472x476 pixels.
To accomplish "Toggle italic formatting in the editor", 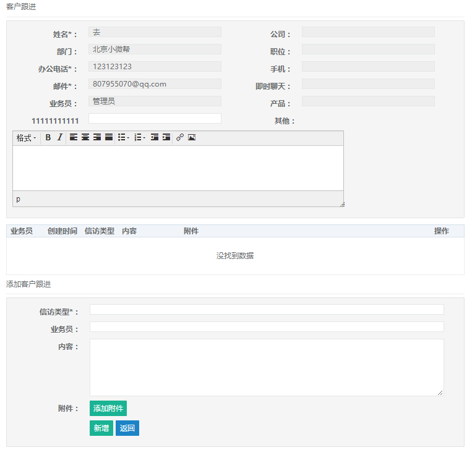I will tap(59, 137).
